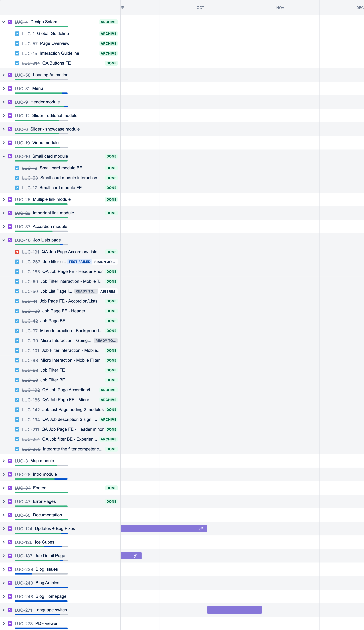Click the epic icon next to LUC-58 Loading Animation

tap(10, 75)
